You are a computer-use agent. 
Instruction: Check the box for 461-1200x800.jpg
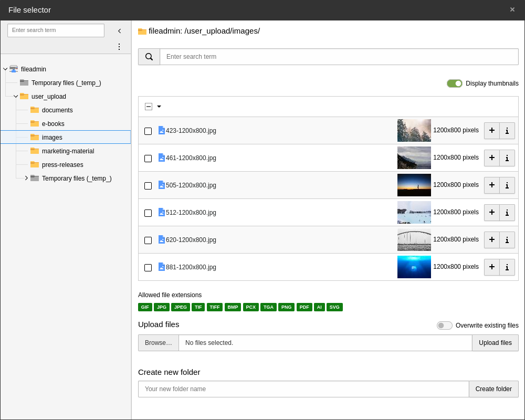148,159
